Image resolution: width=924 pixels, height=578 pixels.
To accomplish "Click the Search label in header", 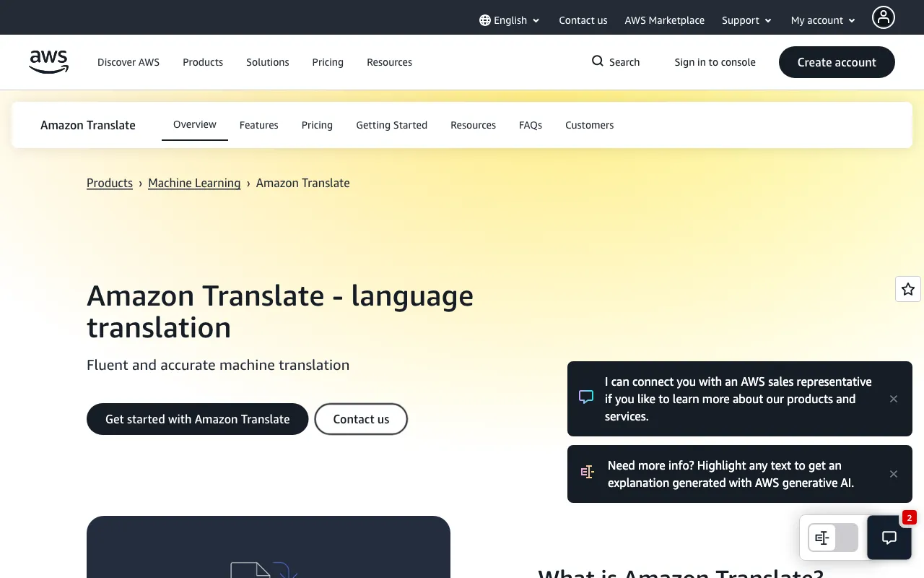I will (x=624, y=62).
